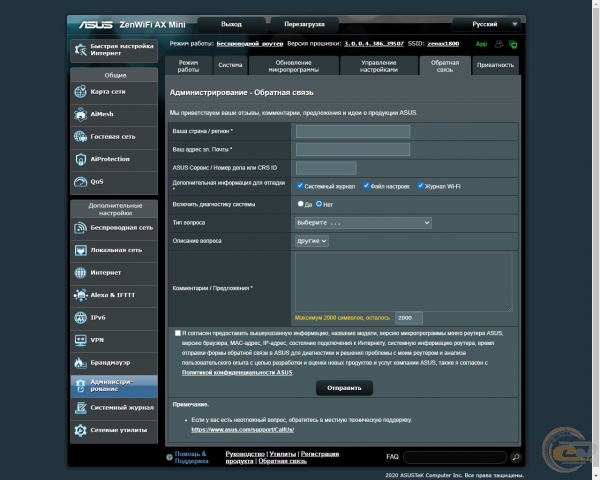Screen dimensions: 600x480
Task: Open the QoS gauge icon
Action: (x=80, y=182)
